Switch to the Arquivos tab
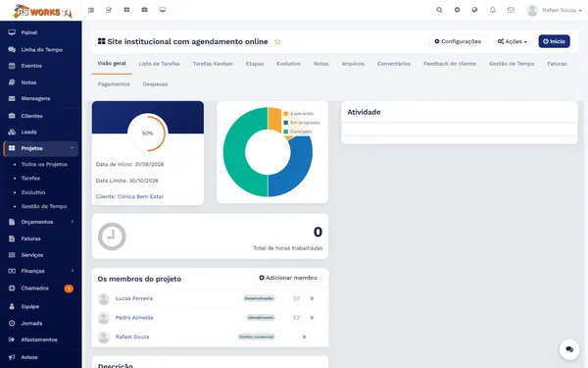The image size is (588, 368). 353,64
